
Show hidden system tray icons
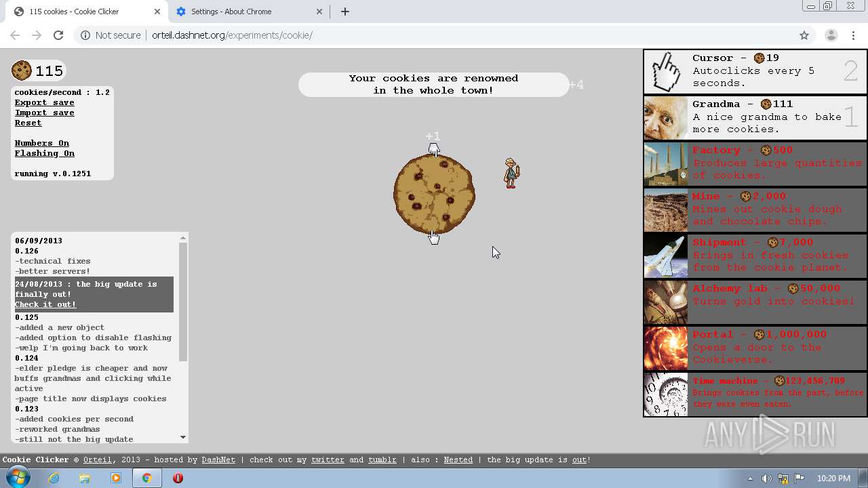click(x=750, y=479)
